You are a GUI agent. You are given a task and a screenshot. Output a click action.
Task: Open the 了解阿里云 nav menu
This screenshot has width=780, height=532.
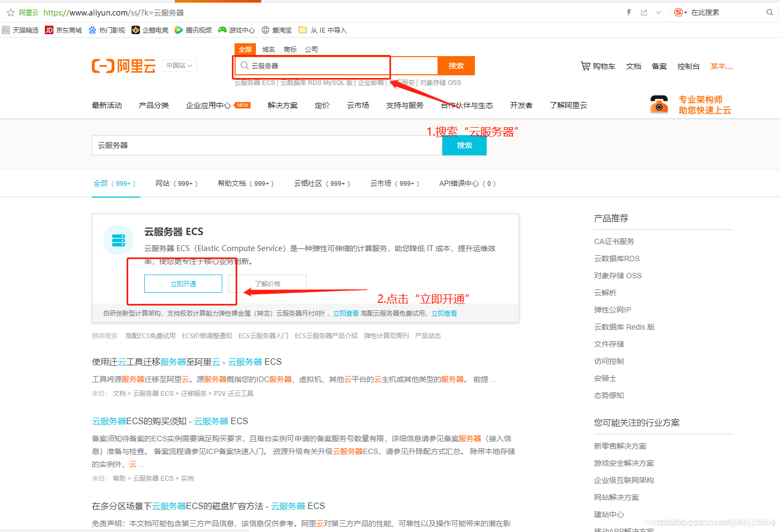568,105
